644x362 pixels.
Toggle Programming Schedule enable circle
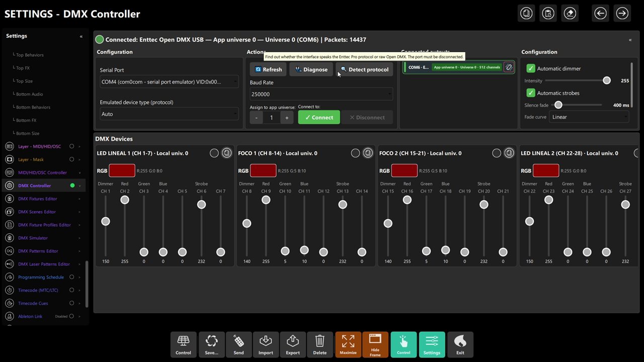(x=72, y=277)
